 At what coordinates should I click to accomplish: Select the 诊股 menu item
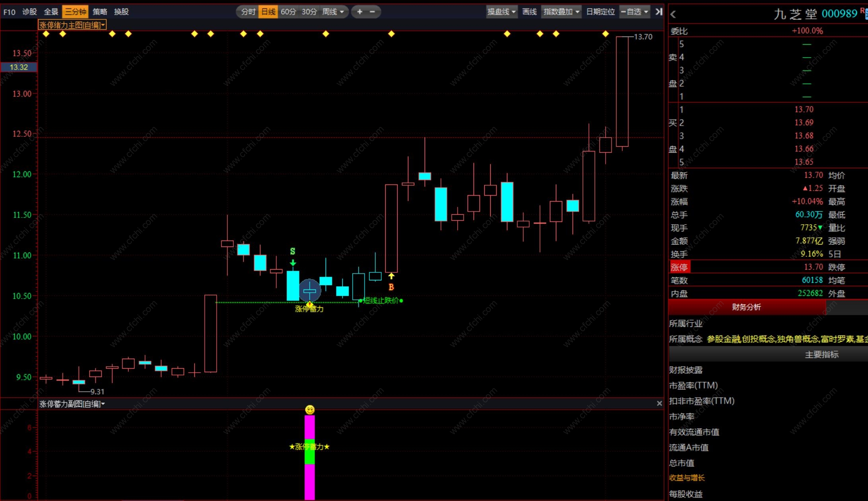[29, 12]
